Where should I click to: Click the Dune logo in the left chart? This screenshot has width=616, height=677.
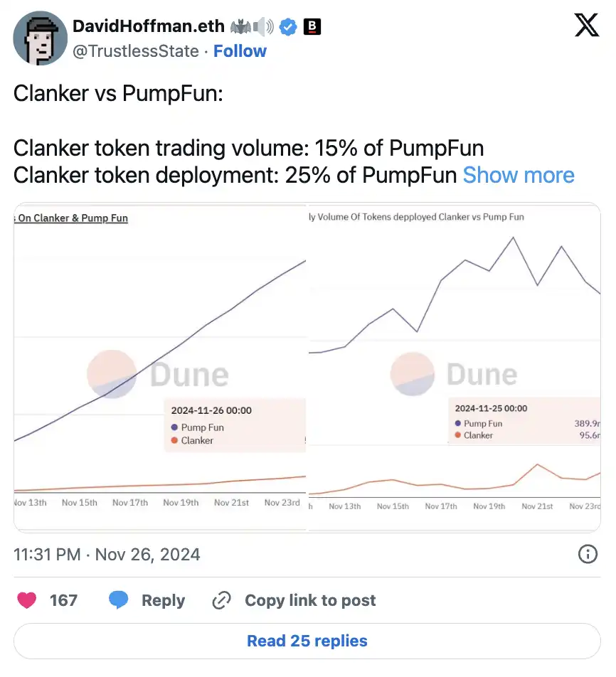point(158,375)
